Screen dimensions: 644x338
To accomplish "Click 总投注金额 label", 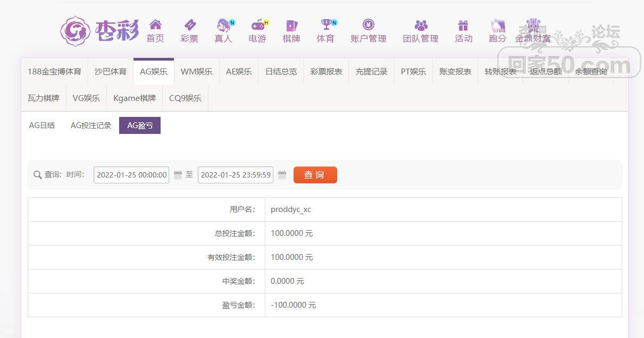I will [235, 233].
